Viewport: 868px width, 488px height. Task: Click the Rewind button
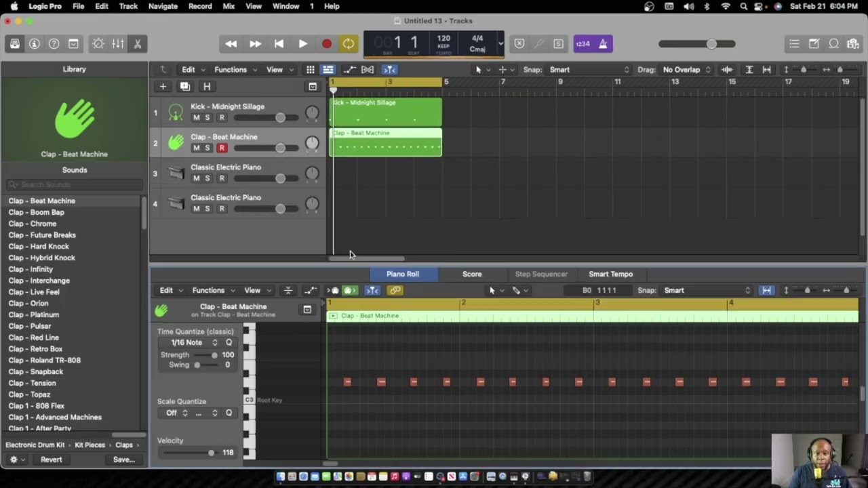[x=231, y=44]
